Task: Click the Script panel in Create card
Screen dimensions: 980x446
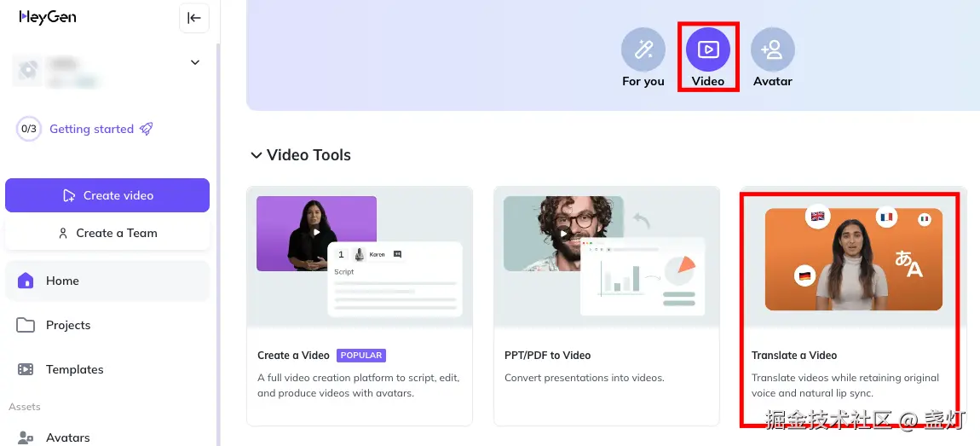Action: coord(395,279)
